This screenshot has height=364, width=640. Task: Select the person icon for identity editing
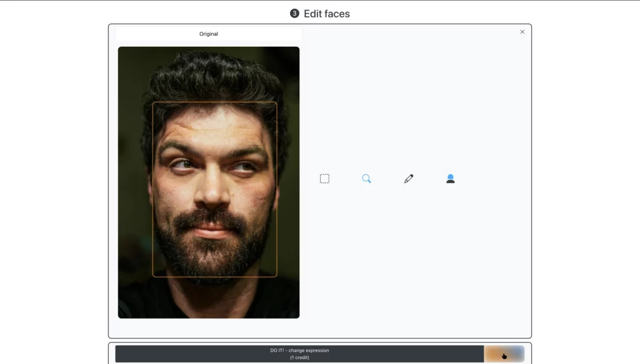pos(450,178)
